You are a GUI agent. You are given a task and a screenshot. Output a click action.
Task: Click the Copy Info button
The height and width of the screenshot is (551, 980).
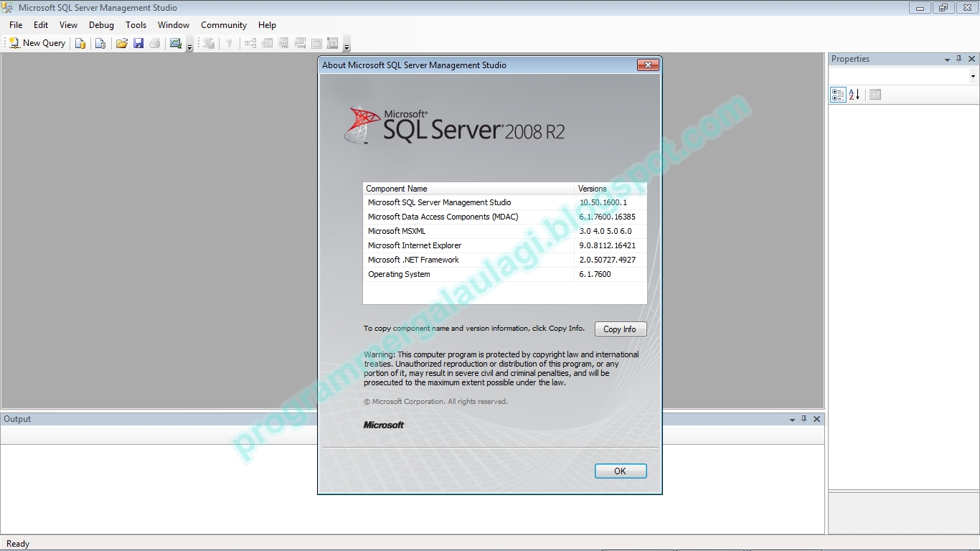620,329
